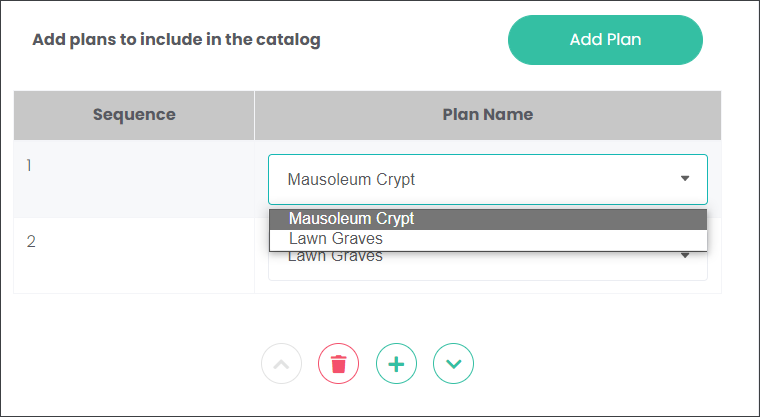Collapse the first plan dropdown via arrow
The height and width of the screenshot is (417, 760).
pyautogui.click(x=685, y=179)
